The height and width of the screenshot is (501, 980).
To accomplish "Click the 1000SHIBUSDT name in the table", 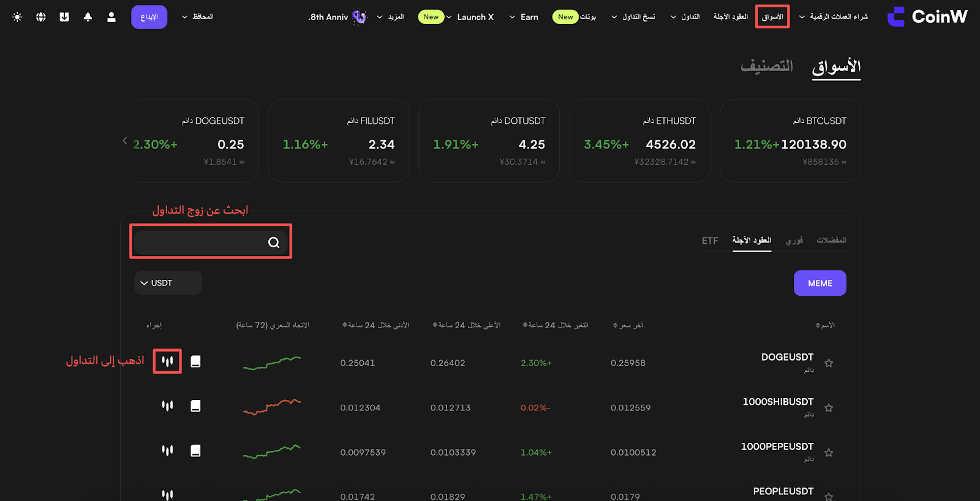I will pos(778,402).
